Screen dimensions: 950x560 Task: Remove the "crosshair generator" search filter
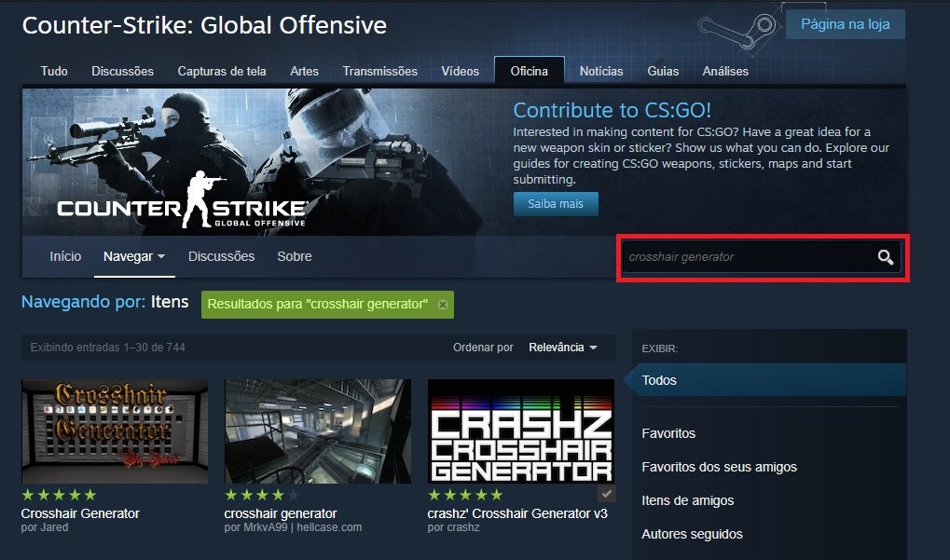[x=443, y=305]
